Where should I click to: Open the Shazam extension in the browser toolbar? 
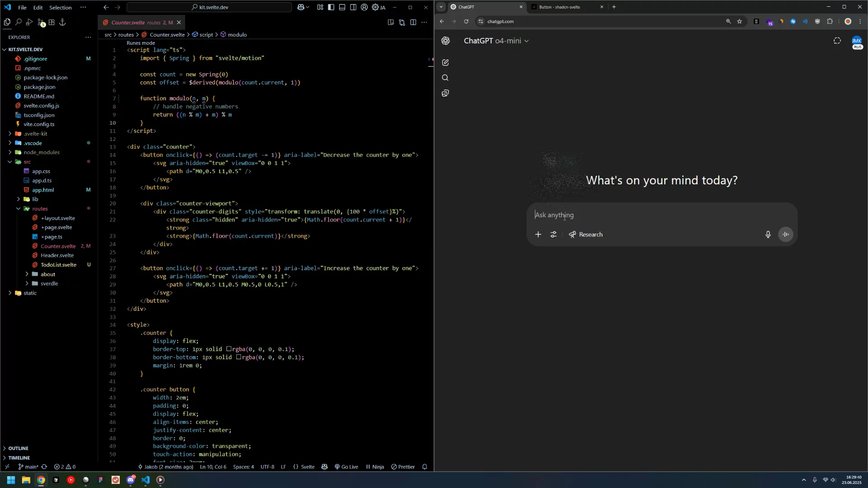[x=793, y=21]
